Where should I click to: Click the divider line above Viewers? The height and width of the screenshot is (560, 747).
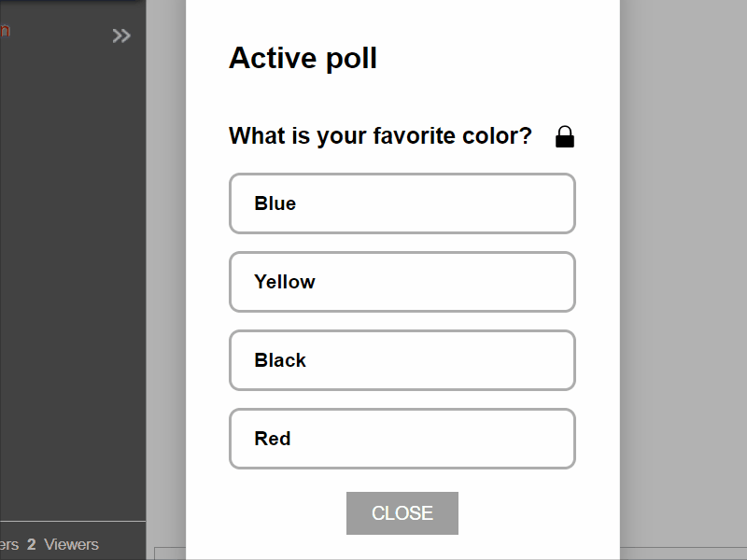(x=73, y=521)
